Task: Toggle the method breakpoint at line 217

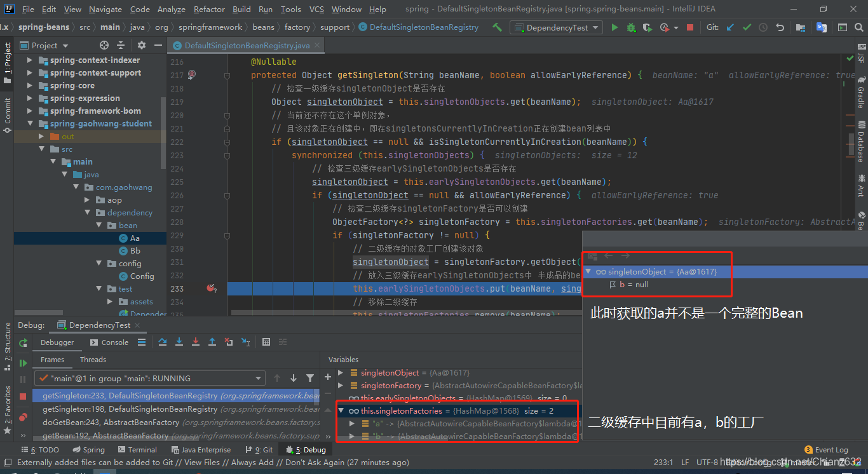Action: coord(192,75)
